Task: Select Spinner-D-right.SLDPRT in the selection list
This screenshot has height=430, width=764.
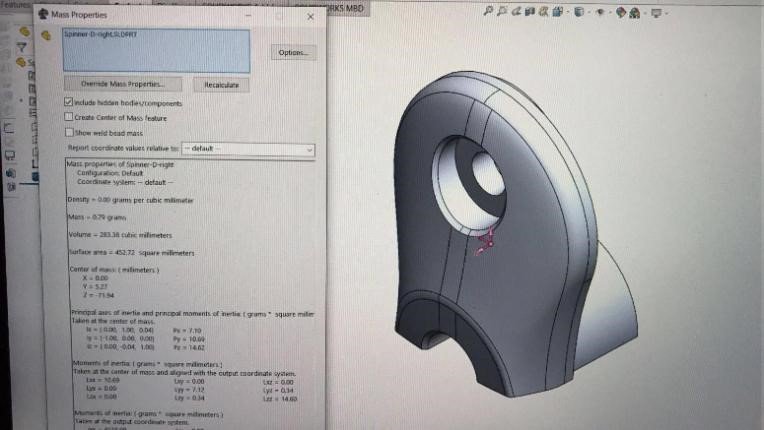Action: [x=100, y=35]
